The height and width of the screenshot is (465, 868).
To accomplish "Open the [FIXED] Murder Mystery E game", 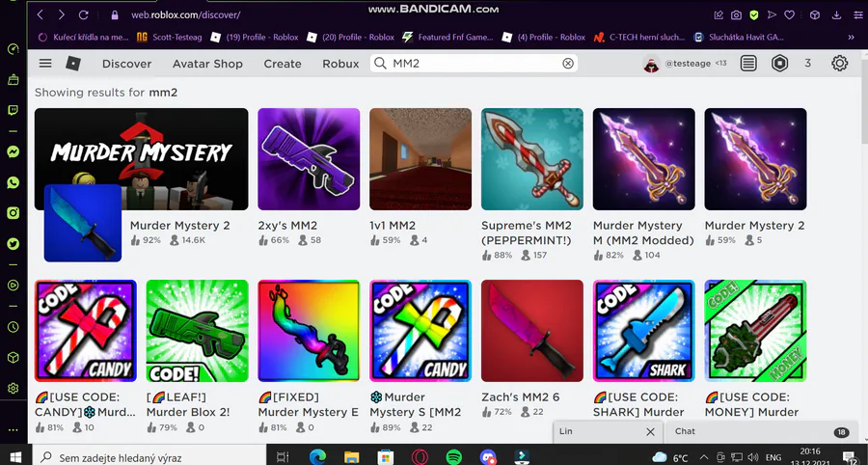I will coord(309,331).
